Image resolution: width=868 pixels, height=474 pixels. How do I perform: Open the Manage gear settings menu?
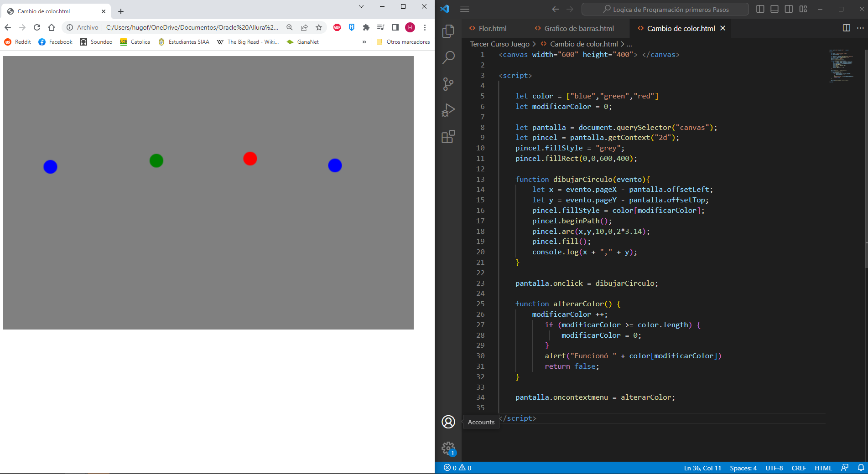click(x=448, y=448)
